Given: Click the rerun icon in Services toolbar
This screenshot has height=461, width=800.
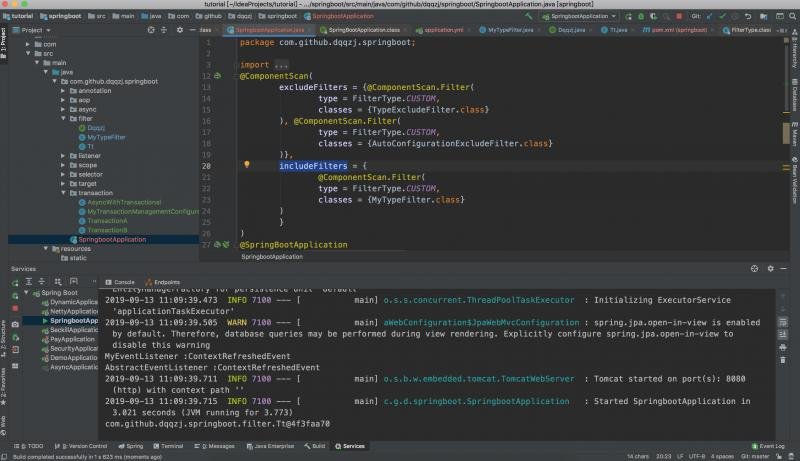Looking at the screenshot, I should coord(15,283).
